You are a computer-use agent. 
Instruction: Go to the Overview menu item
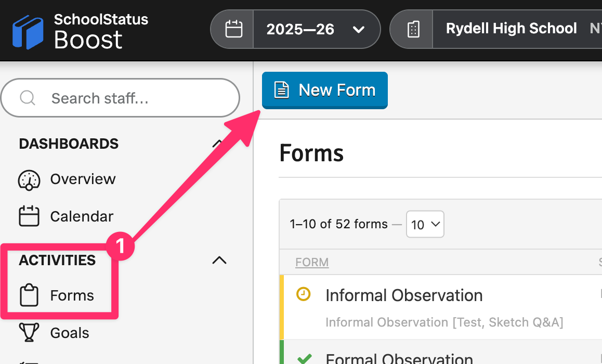(x=83, y=179)
